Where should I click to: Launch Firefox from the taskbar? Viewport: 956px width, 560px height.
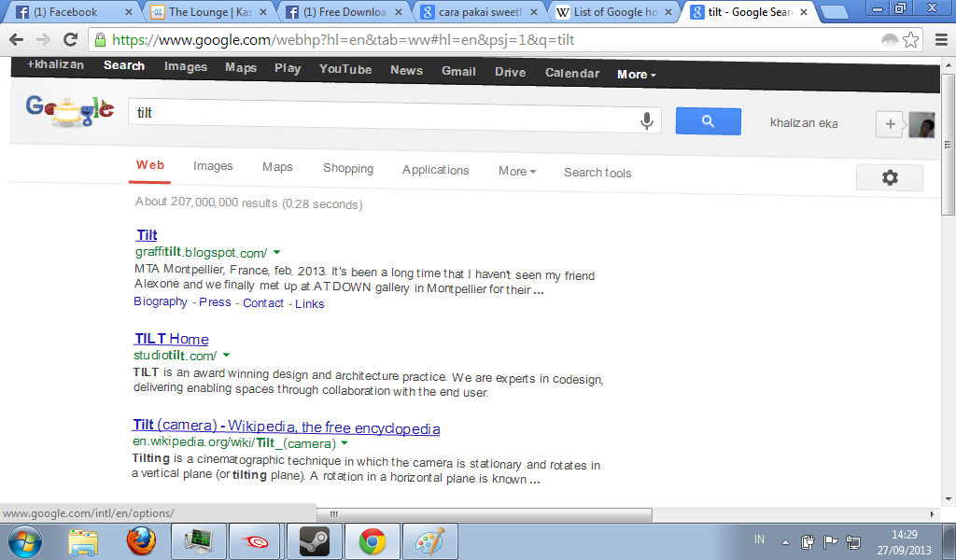[142, 541]
